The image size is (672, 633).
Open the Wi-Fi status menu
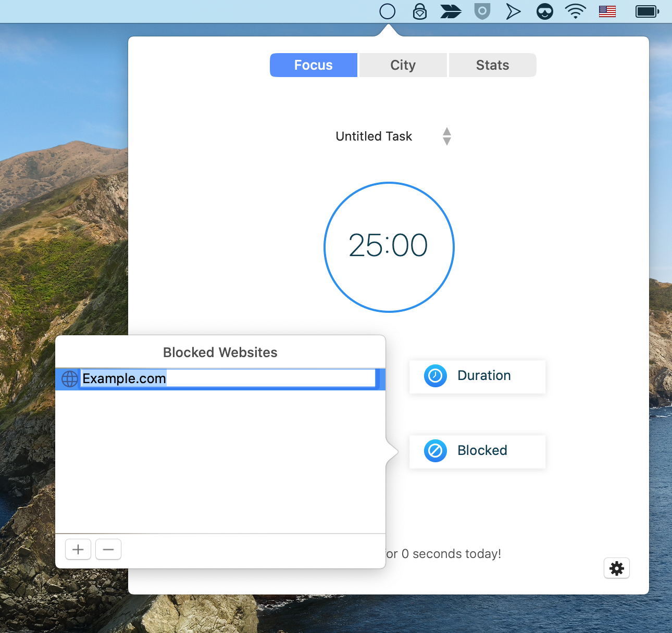click(575, 11)
